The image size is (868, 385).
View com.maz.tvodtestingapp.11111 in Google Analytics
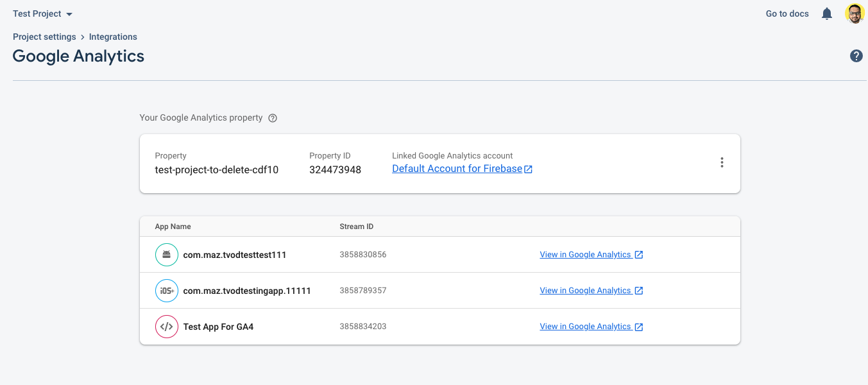[585, 291]
